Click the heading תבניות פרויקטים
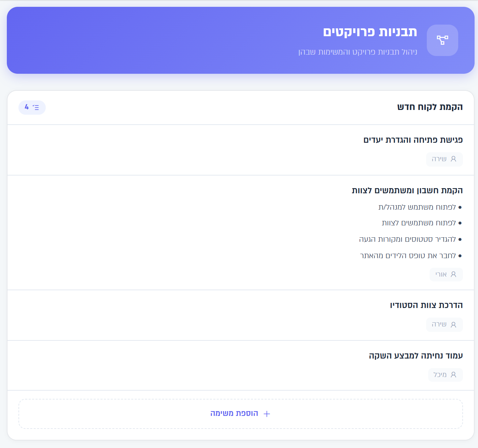This screenshot has height=448, width=478. point(370,32)
